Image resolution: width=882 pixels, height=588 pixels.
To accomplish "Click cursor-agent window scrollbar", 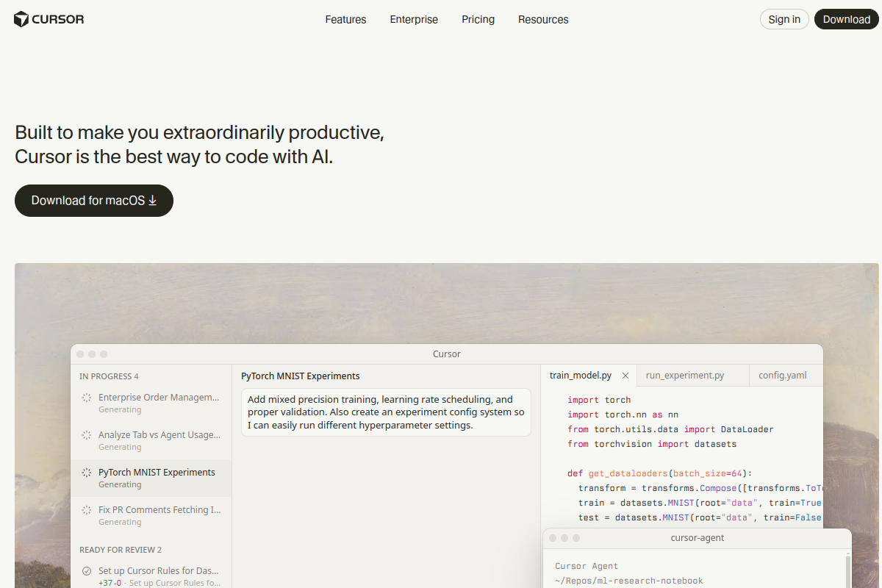I will pos(847,572).
